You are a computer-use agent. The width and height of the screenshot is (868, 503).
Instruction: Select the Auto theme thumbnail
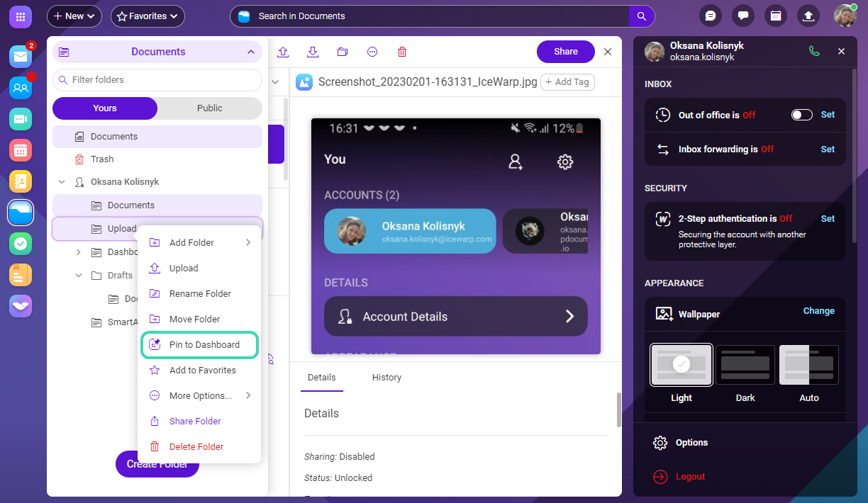(808, 365)
